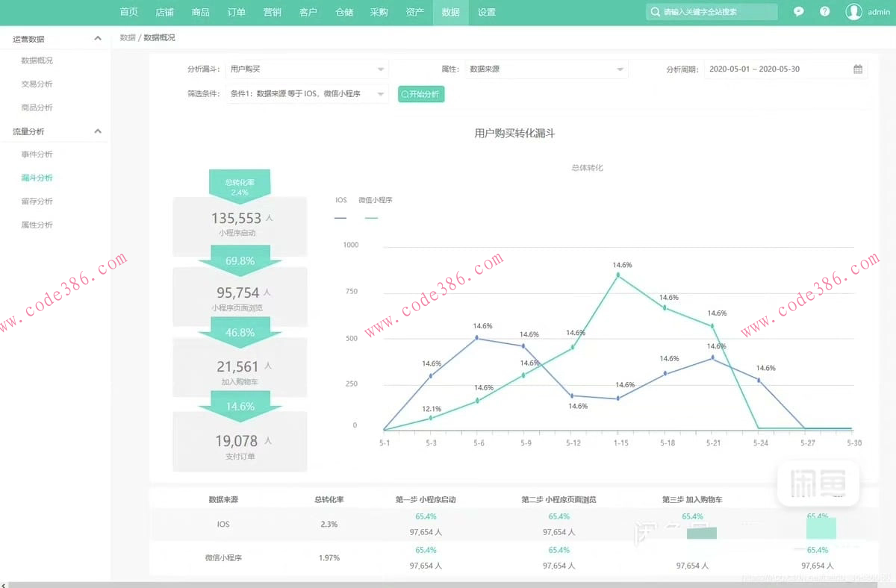Switch to the 订单 top menu
Viewport: 896px width, 588px height.
coord(236,12)
